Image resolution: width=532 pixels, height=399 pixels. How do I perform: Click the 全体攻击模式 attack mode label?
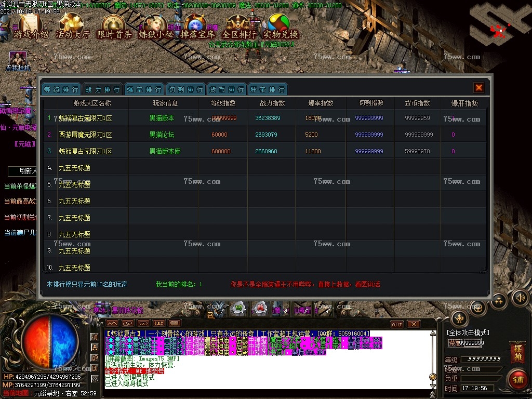point(468,333)
